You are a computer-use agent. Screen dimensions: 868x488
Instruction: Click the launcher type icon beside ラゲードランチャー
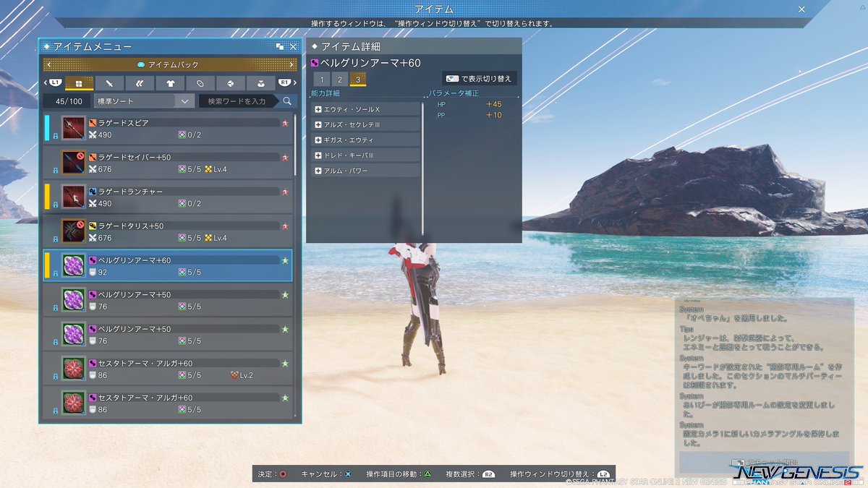pyautogui.click(x=93, y=192)
